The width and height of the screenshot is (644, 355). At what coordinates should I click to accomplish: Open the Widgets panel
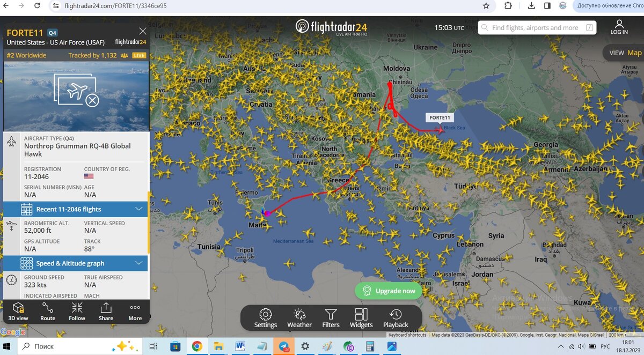click(361, 318)
